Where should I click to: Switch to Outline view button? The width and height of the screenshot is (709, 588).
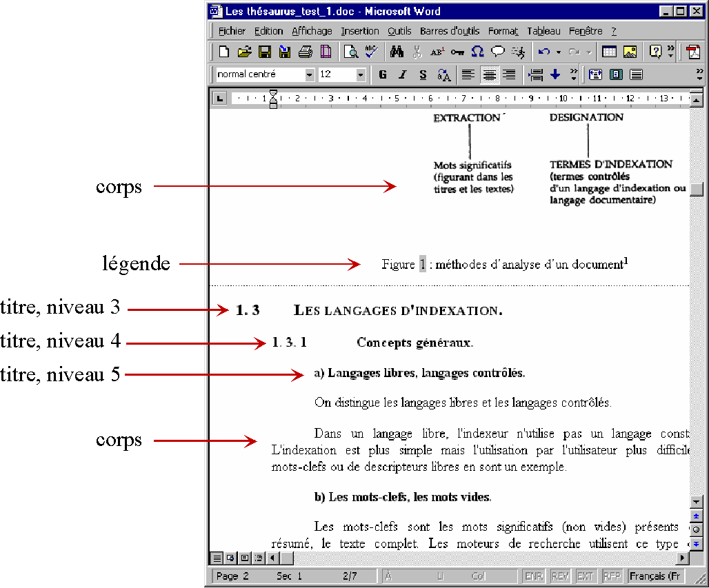pyautogui.click(x=259, y=558)
